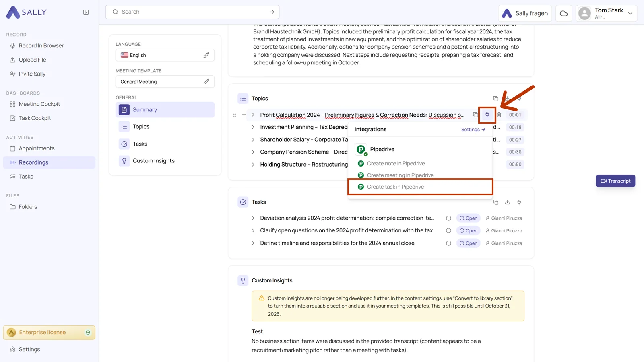This screenshot has width=644, height=362.
Task: Click Sally fragen button
Action: [x=525, y=13]
